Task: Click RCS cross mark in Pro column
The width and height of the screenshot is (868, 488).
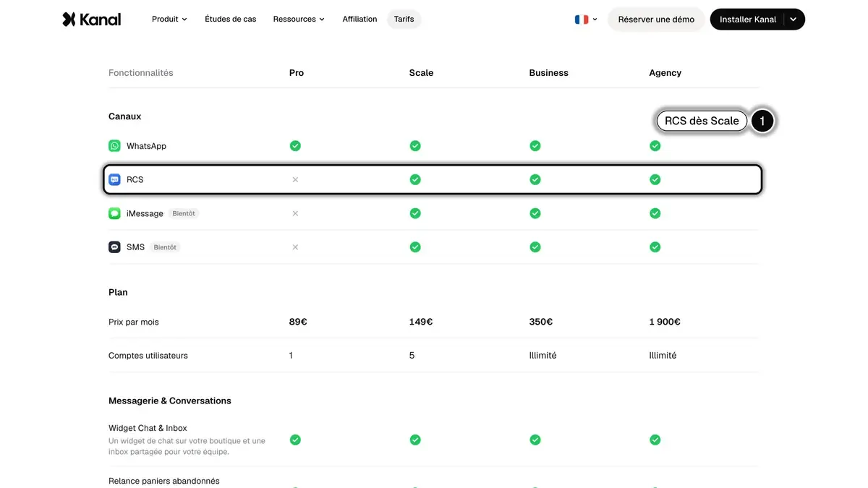Action: tap(295, 179)
